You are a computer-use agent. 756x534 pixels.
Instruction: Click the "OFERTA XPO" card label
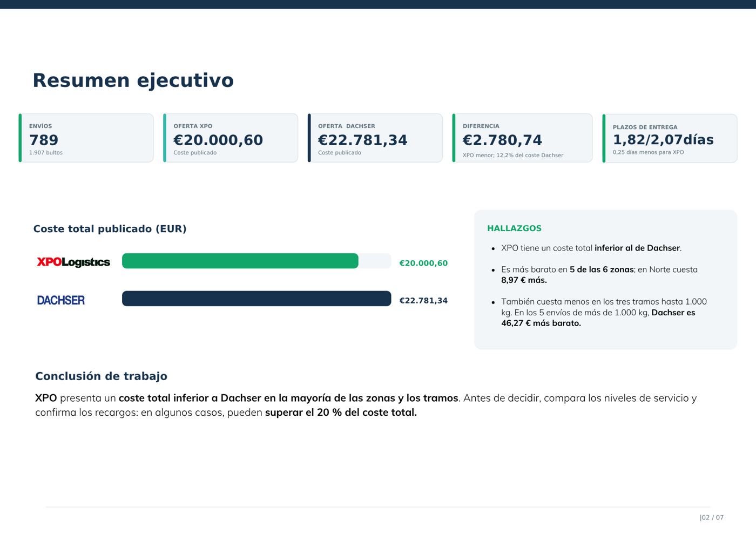[193, 126]
